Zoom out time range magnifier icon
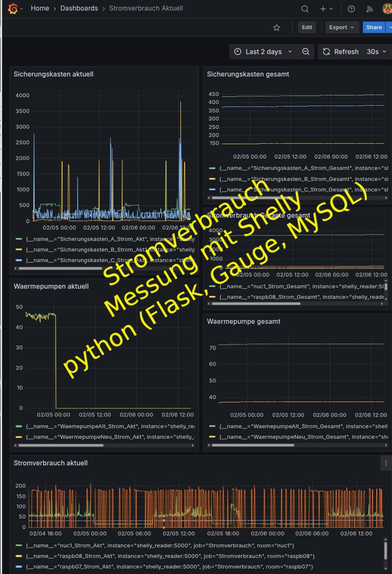Image resolution: width=392 pixels, height=574 pixels. tap(306, 52)
